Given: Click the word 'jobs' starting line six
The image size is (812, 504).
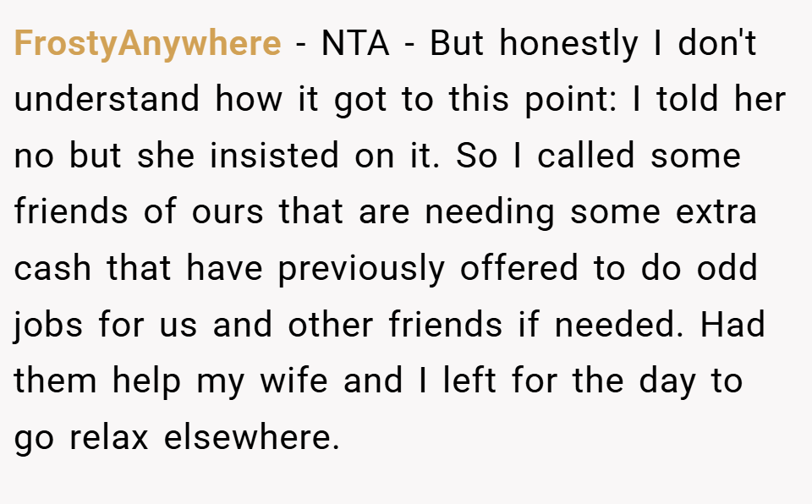Looking at the screenshot, I should click(x=47, y=325).
